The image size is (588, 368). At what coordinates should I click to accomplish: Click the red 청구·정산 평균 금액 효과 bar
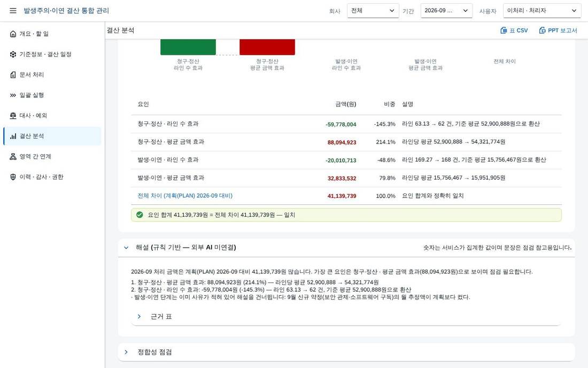[x=267, y=47]
